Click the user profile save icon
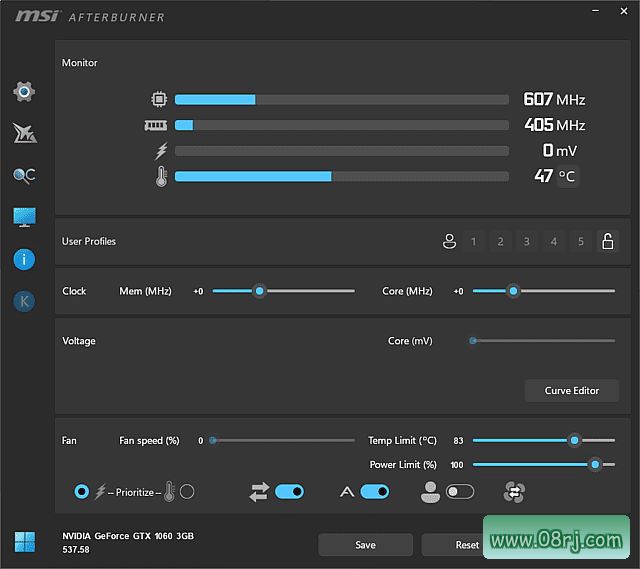This screenshot has height=569, width=640. (449, 241)
